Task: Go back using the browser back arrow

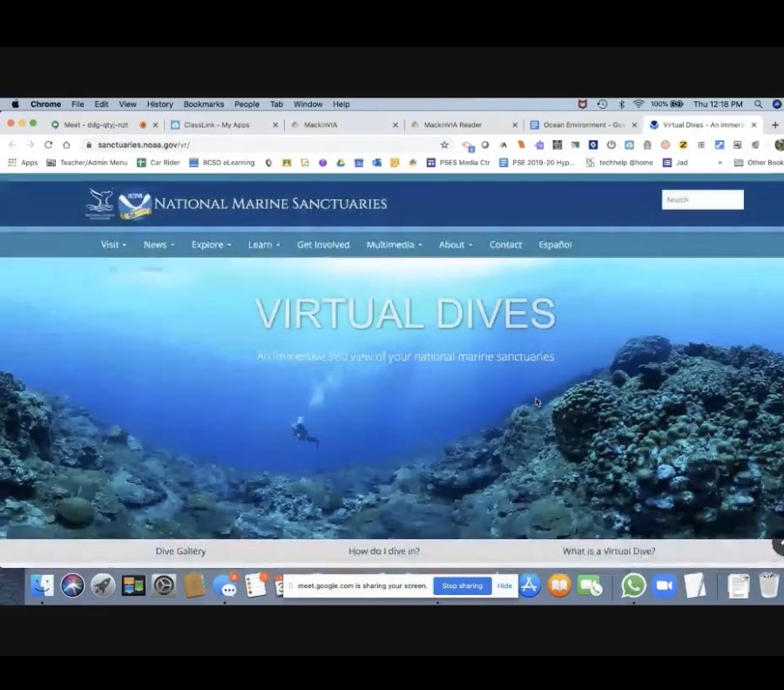Action: 12,145
